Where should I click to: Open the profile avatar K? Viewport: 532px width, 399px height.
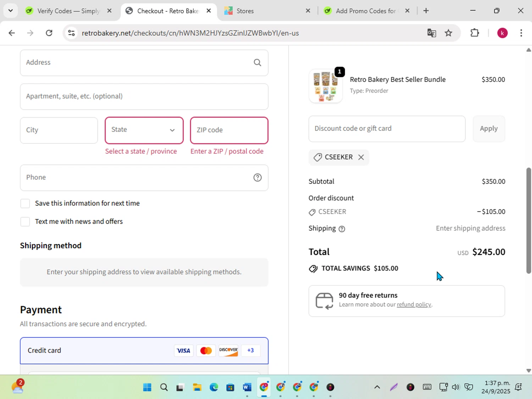click(502, 33)
